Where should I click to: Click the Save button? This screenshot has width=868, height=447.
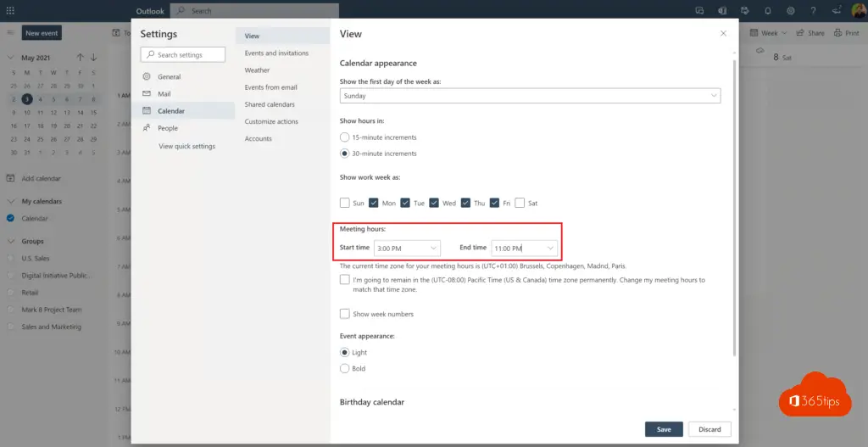664,429
